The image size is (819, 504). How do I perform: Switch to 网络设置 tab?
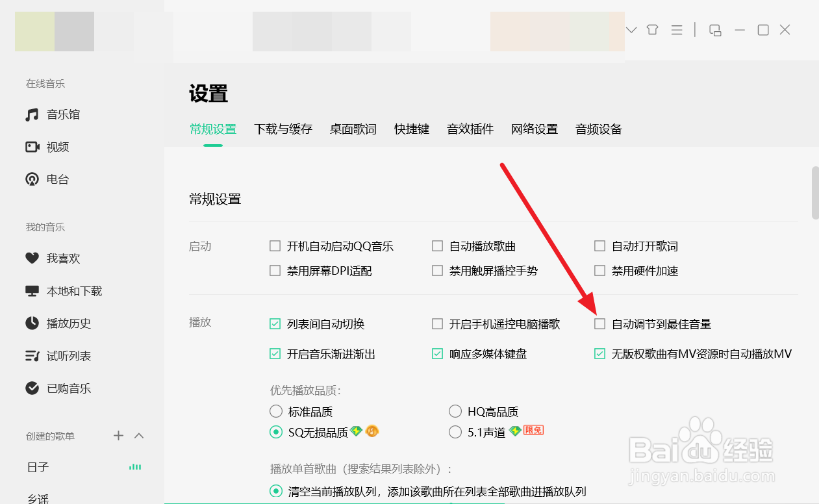point(535,129)
